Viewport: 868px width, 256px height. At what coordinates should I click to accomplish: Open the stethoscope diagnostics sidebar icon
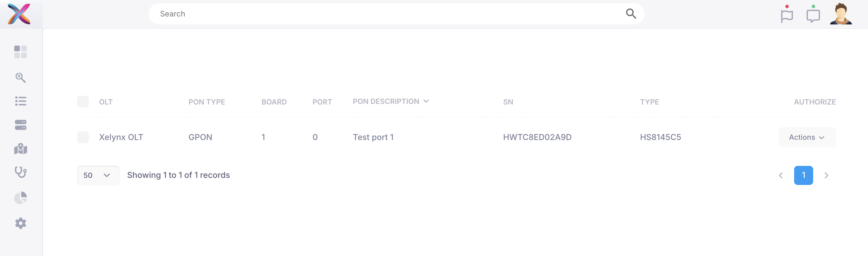click(x=21, y=172)
